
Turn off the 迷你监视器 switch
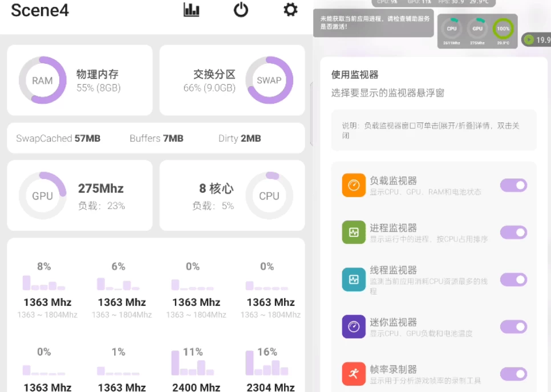pos(513,326)
